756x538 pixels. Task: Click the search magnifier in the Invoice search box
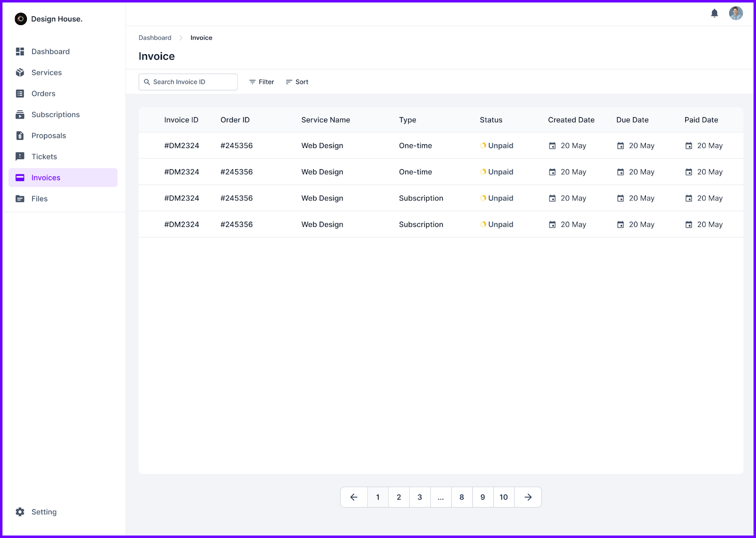(x=147, y=82)
